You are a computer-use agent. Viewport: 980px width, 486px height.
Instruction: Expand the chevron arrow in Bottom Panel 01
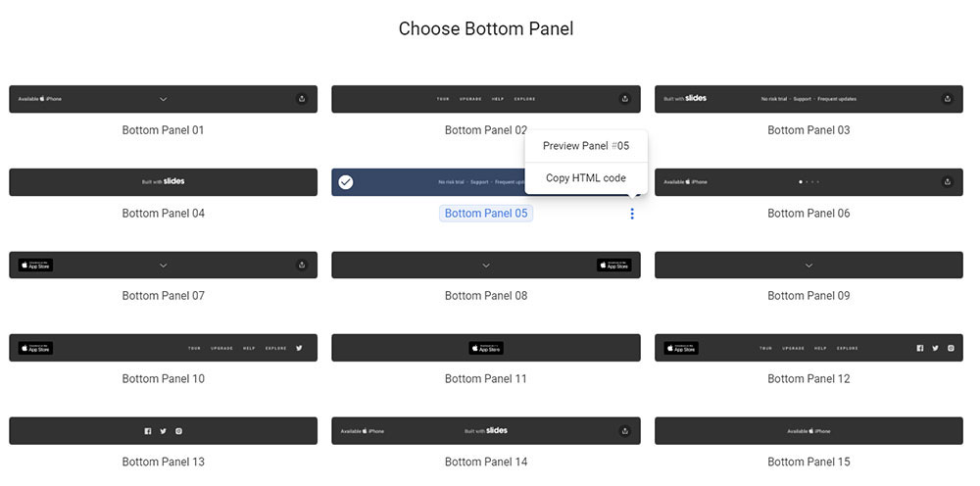[163, 99]
